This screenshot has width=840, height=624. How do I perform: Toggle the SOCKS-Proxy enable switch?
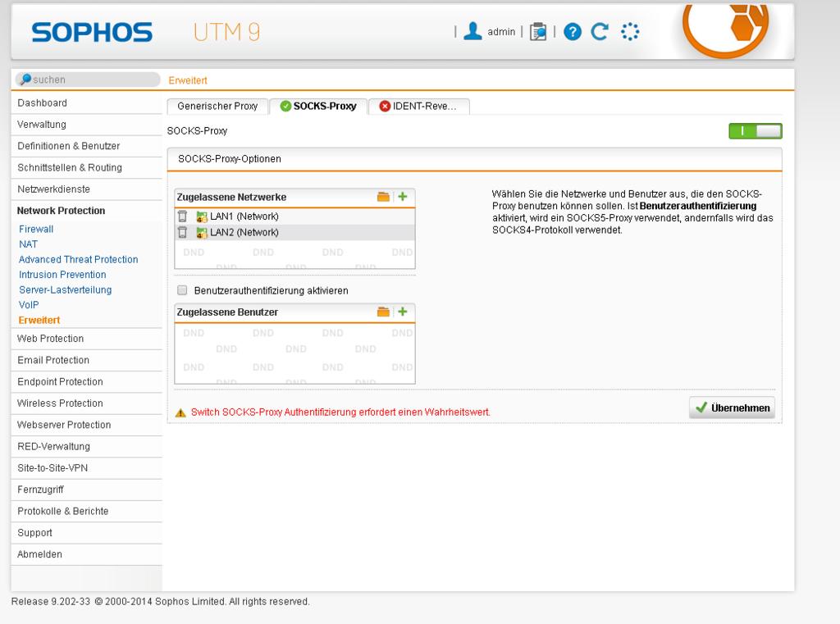(756, 130)
